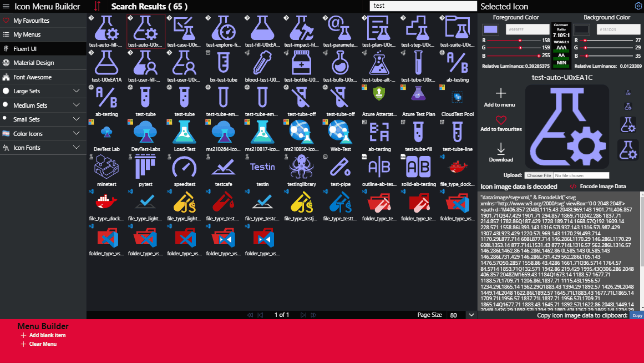Adjust the foreground R slider
Image resolution: width=644 pixels, height=363 pixels.
[x=514, y=41]
